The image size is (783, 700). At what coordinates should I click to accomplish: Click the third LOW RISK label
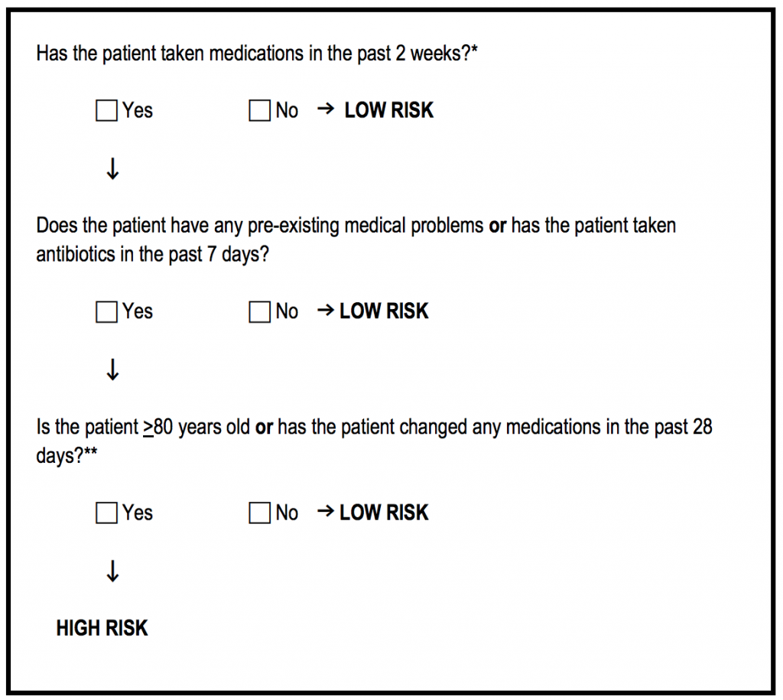tap(384, 513)
